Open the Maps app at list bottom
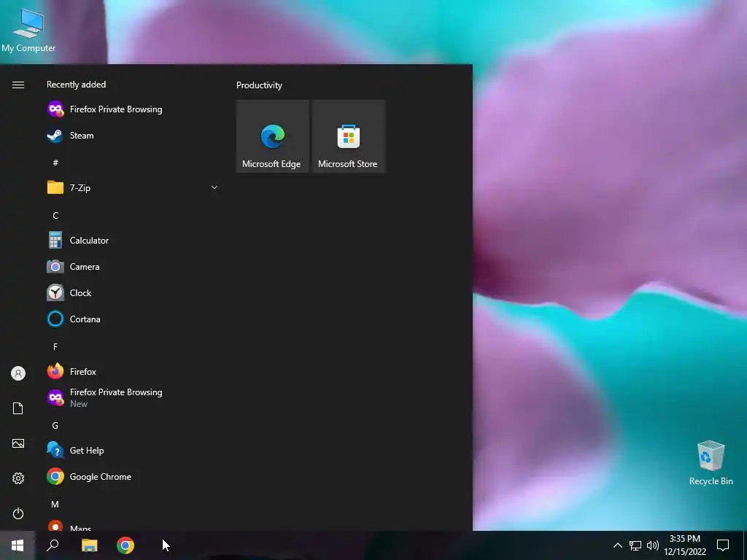747x560 pixels. (x=133, y=526)
